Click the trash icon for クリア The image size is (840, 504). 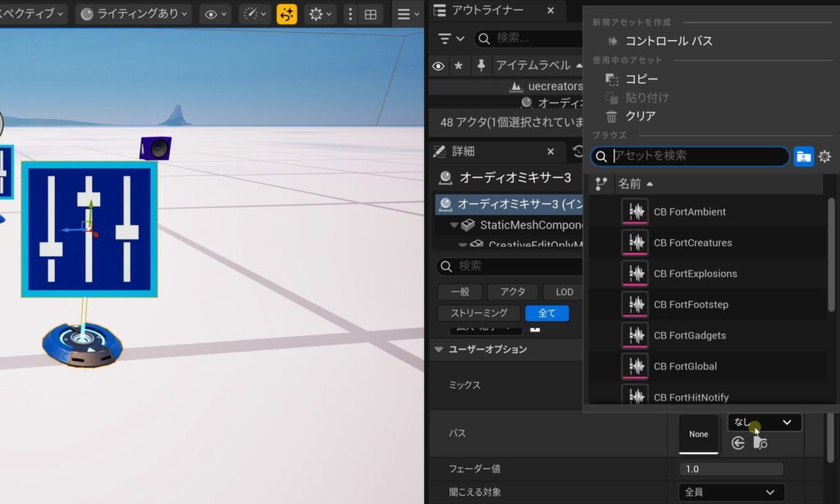611,116
